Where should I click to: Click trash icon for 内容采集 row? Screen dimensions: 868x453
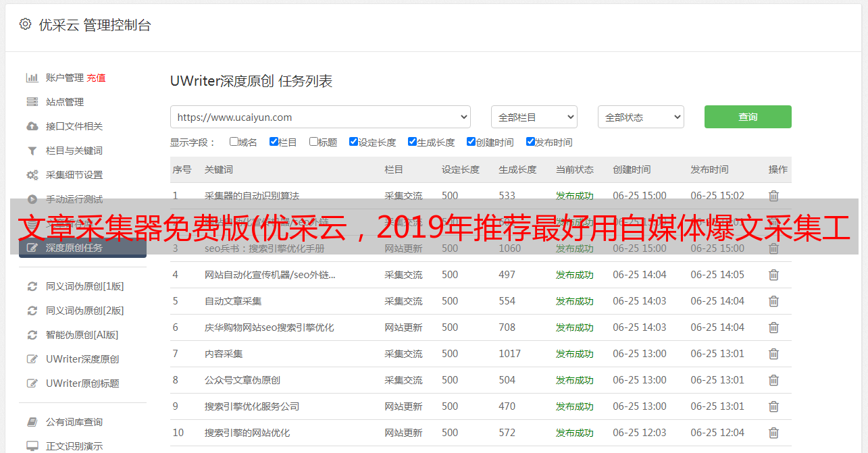point(773,354)
